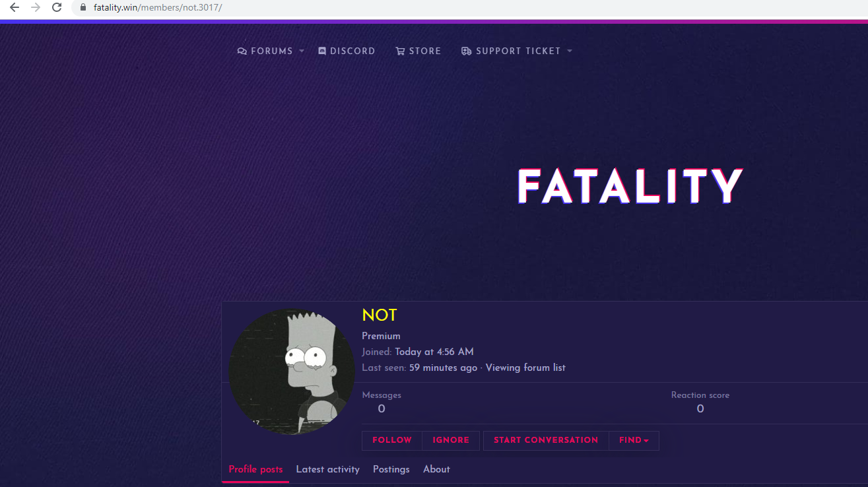Screen dimensions: 868x487
Task: Switch to the Latest activity tab
Action: [x=327, y=469]
